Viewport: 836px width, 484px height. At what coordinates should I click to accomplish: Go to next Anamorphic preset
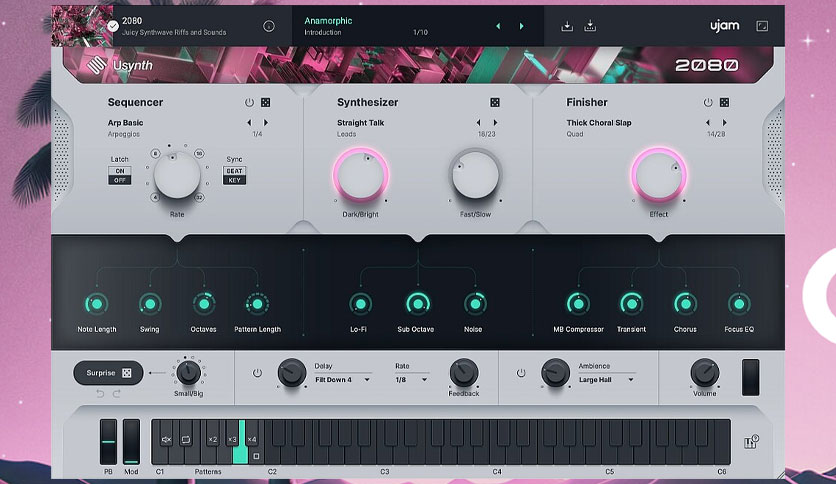click(521, 26)
